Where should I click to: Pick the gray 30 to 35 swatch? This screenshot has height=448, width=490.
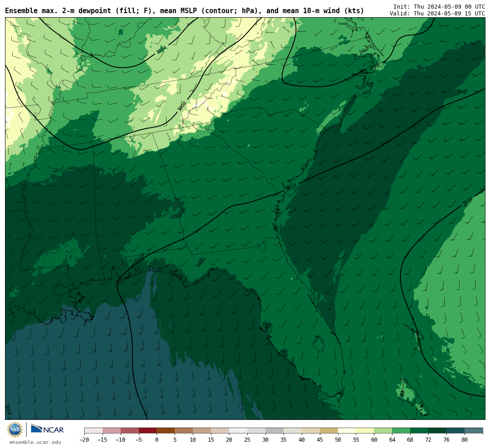point(274,431)
